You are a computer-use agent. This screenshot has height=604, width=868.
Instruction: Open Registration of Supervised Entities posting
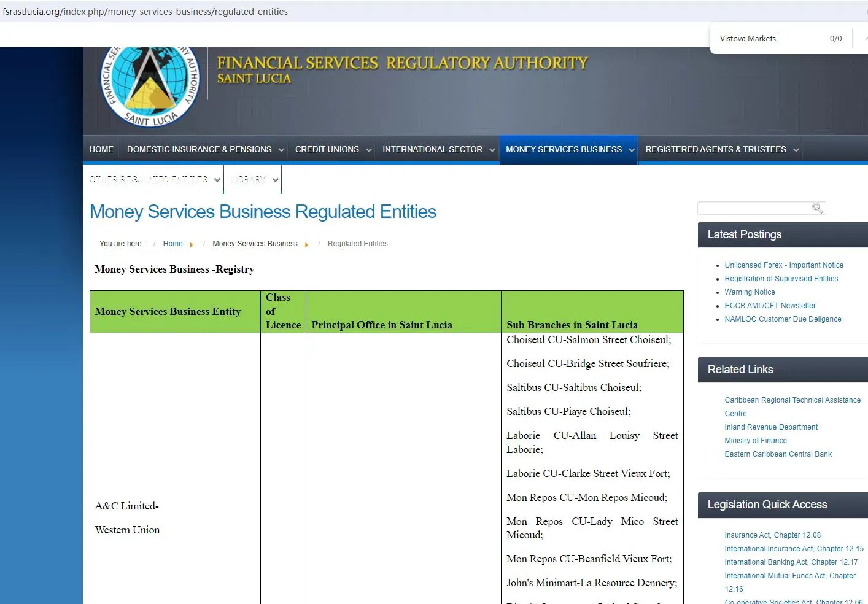781,279
